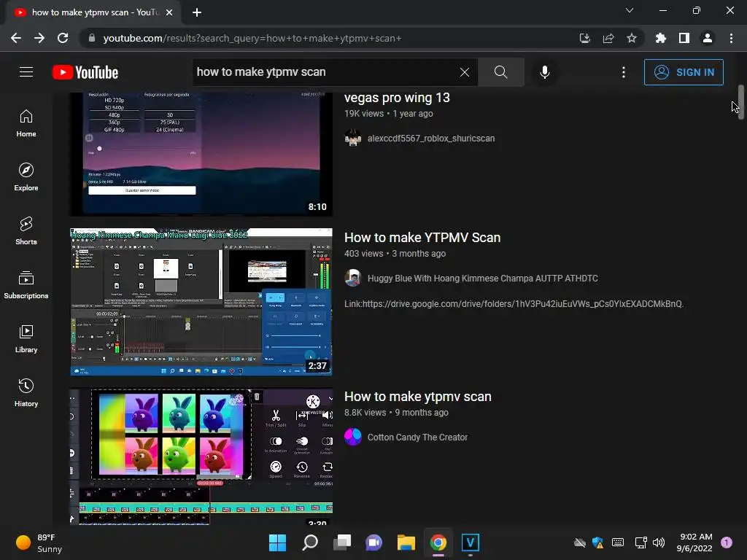Screen dimensions: 747x560
Task: Click the address bar URL
Action: point(252,38)
